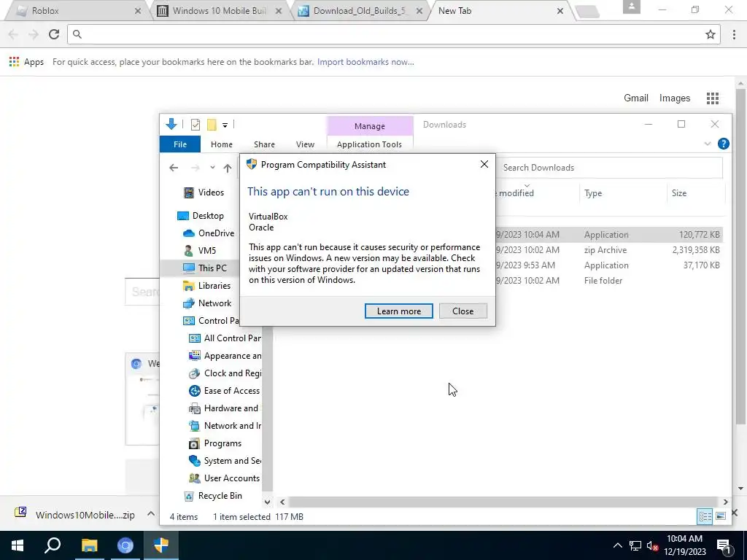Viewport: 747px width, 560px height.
Task: Click Explorer up-one-level arrow
Action: coord(228,168)
